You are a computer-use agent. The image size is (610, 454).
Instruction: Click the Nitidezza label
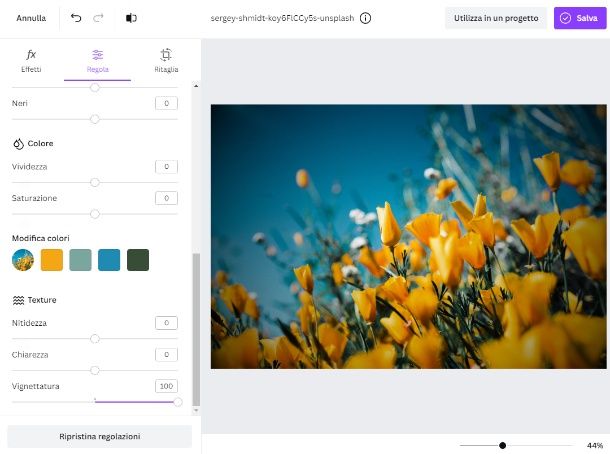pyautogui.click(x=29, y=323)
